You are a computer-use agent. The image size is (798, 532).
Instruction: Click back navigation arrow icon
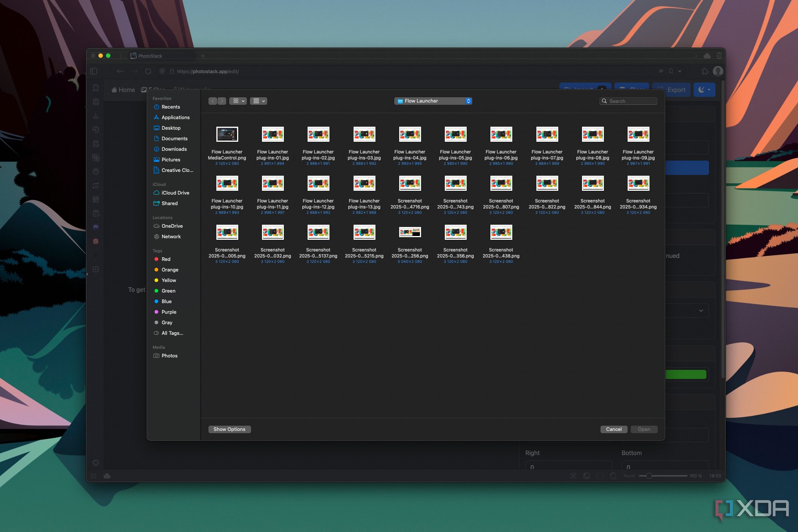point(212,100)
